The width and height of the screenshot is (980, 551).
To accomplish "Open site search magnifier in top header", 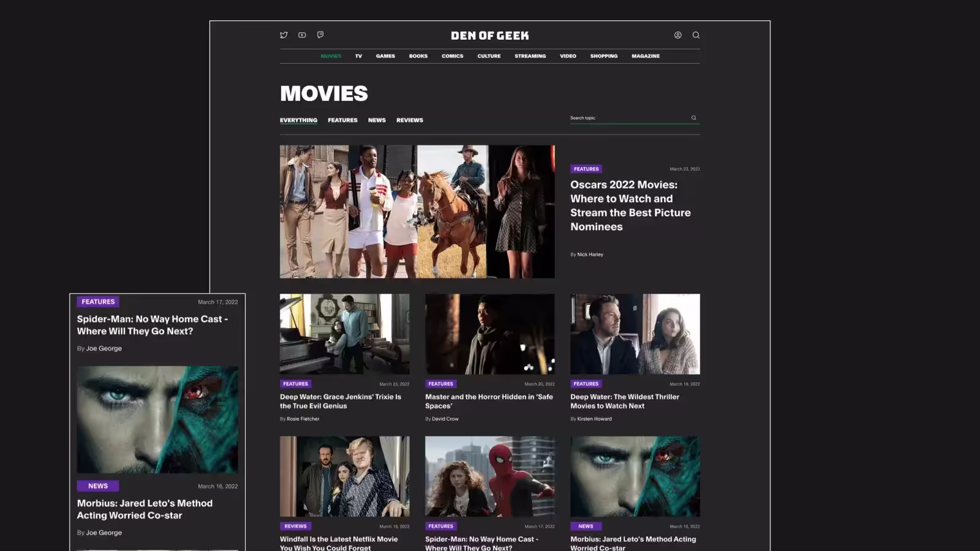I will coord(696,35).
